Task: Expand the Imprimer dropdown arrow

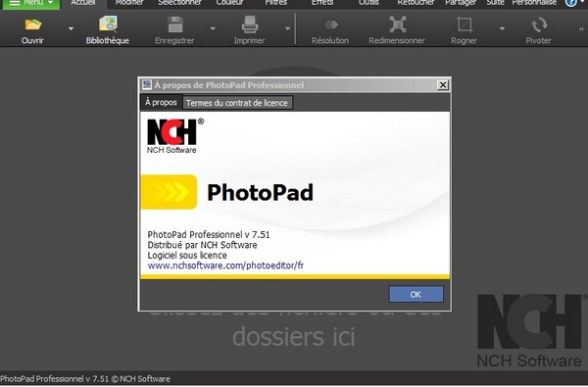Action: pyautogui.click(x=287, y=28)
